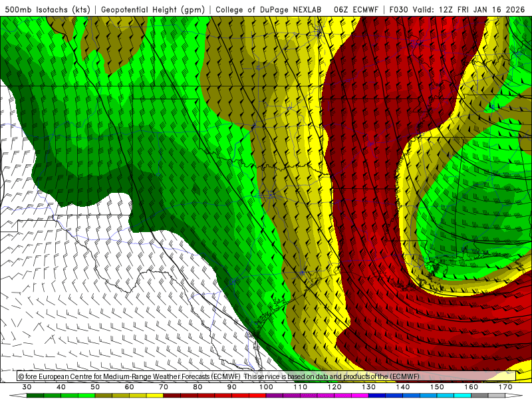532x399 pixels.
Task: Click the '130' legend value
Action: pyautogui.click(x=368, y=387)
